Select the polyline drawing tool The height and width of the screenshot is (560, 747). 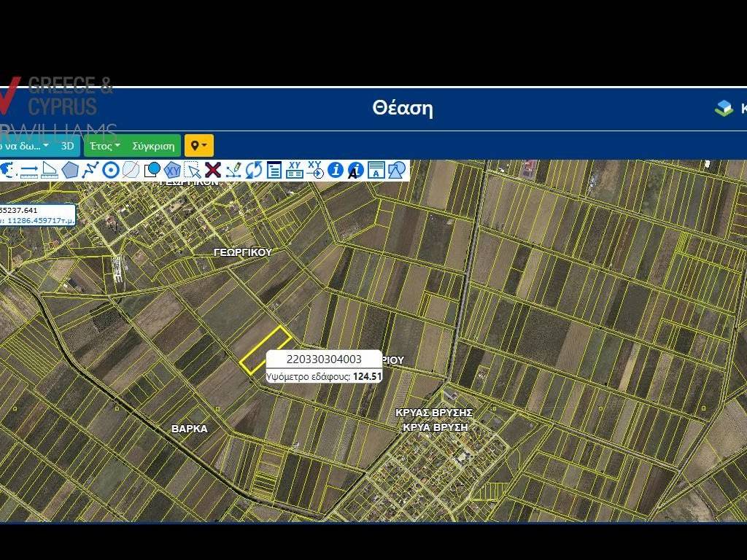90,171
